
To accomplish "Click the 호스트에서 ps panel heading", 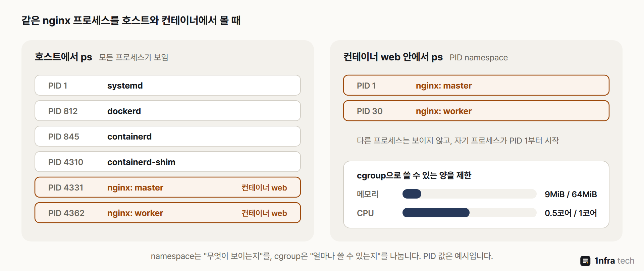I will (63, 57).
